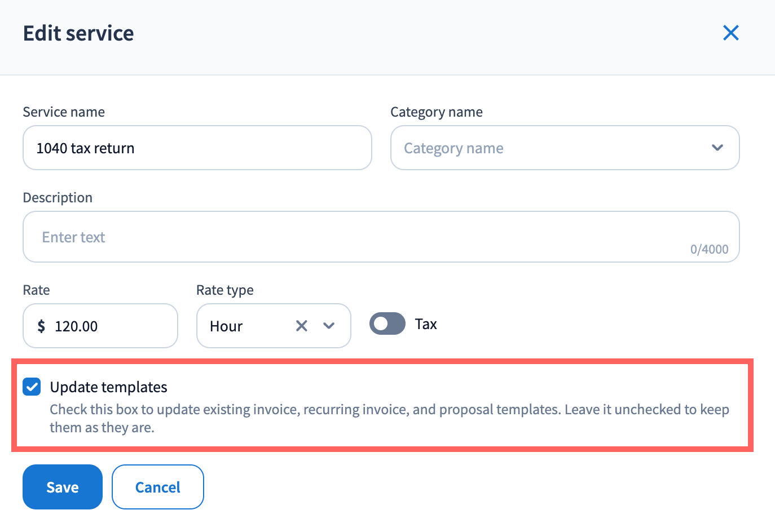Click the 0/4000 character counter

[709, 249]
